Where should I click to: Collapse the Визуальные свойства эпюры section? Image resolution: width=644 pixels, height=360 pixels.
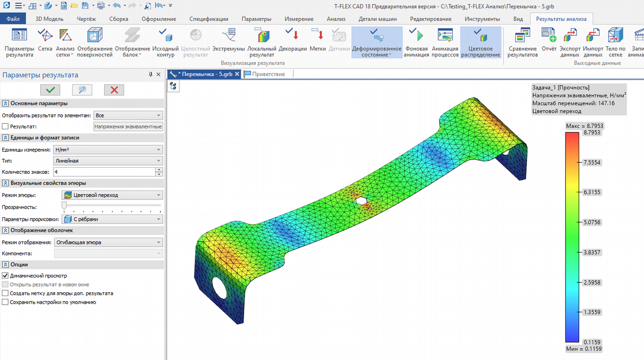(5, 183)
